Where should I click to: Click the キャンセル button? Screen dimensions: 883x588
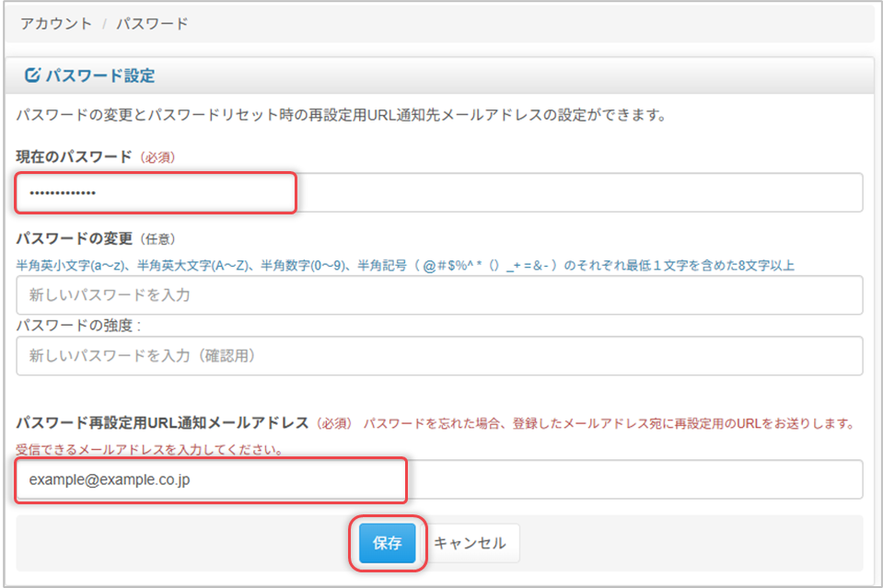pos(470,543)
